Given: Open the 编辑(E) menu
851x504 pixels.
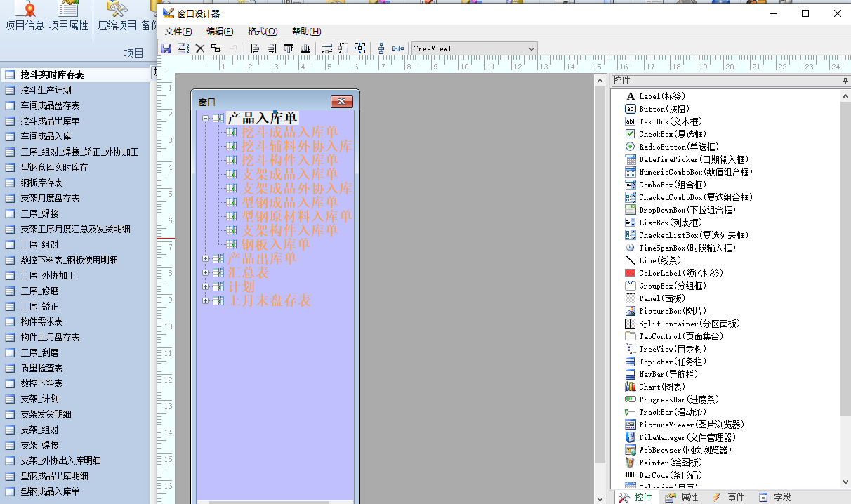Looking at the screenshot, I should click(x=220, y=32).
